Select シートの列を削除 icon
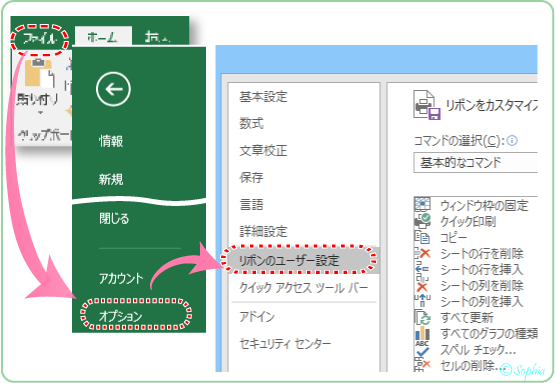Image resolution: width=555 pixels, height=383 pixels. 422,285
